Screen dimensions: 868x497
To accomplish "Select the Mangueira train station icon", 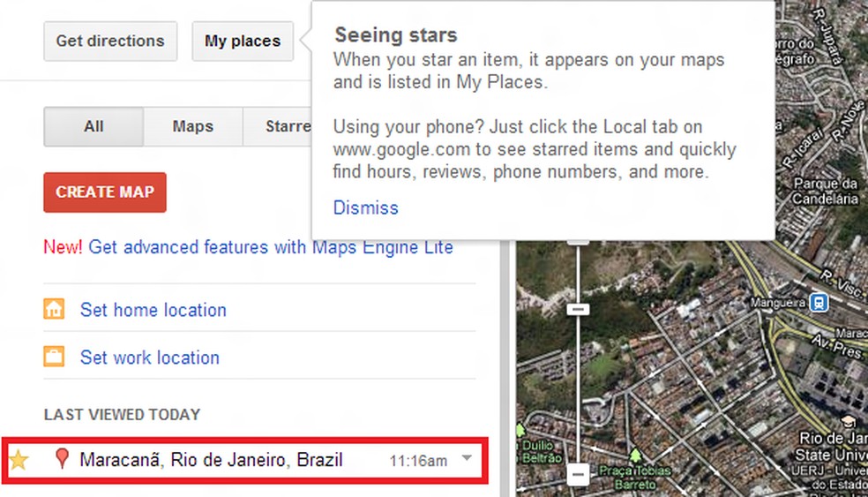I will pyautogui.click(x=819, y=303).
